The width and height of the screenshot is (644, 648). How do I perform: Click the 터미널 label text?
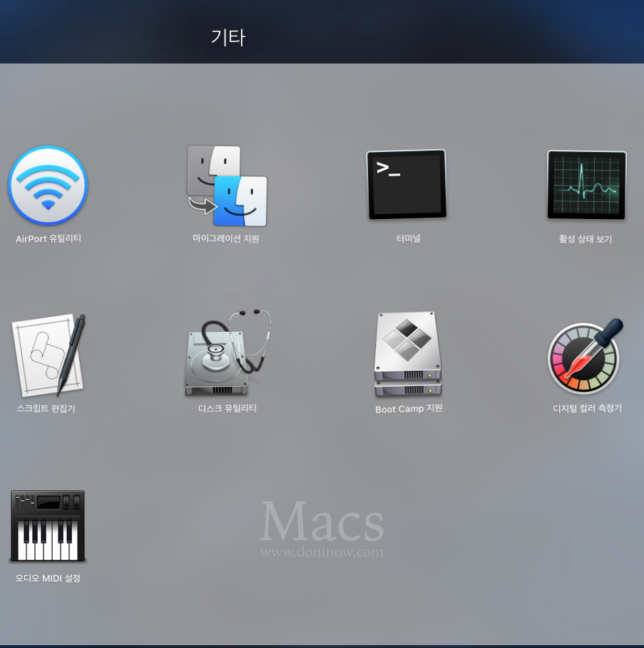point(408,238)
